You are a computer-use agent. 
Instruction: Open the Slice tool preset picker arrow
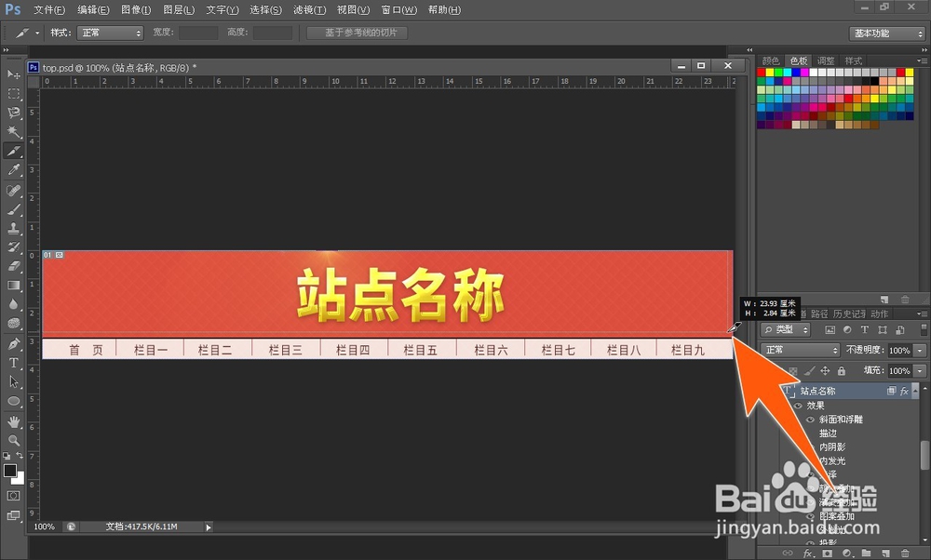point(37,33)
